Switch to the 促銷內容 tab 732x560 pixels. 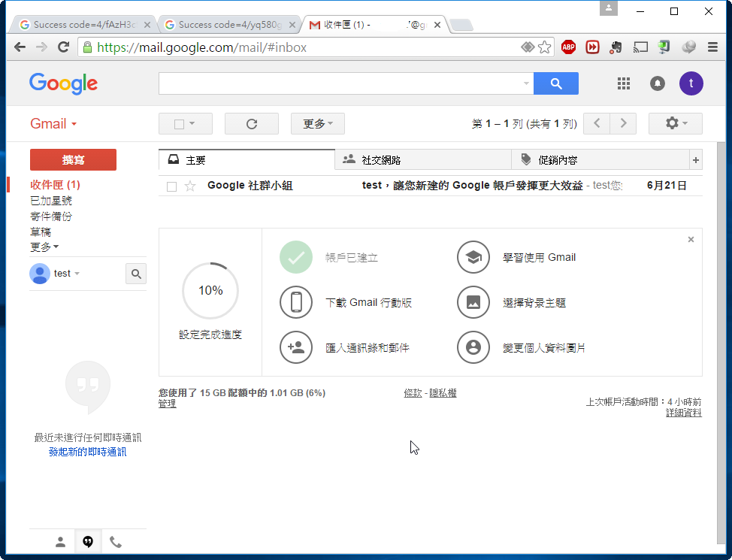pos(600,160)
